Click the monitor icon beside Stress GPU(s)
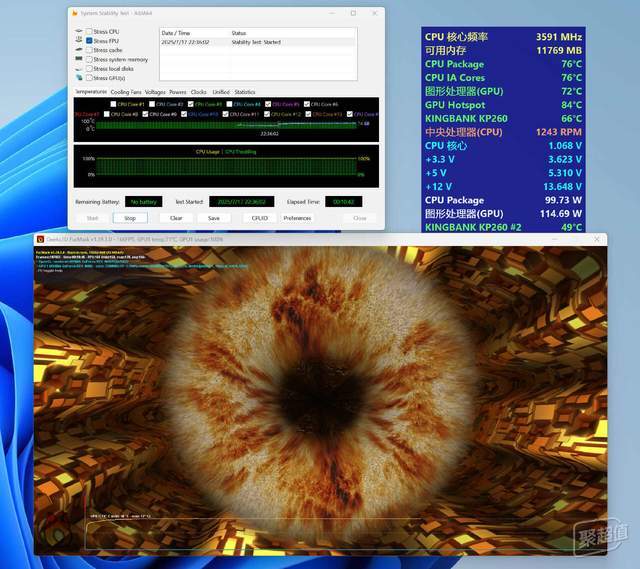The height and width of the screenshot is (569, 640). pos(79,78)
